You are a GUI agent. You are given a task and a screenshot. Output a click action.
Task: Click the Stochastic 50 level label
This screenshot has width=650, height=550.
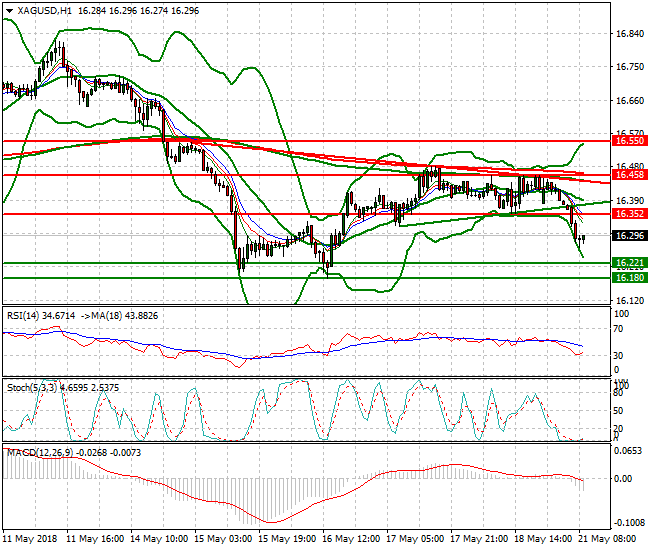click(x=618, y=411)
